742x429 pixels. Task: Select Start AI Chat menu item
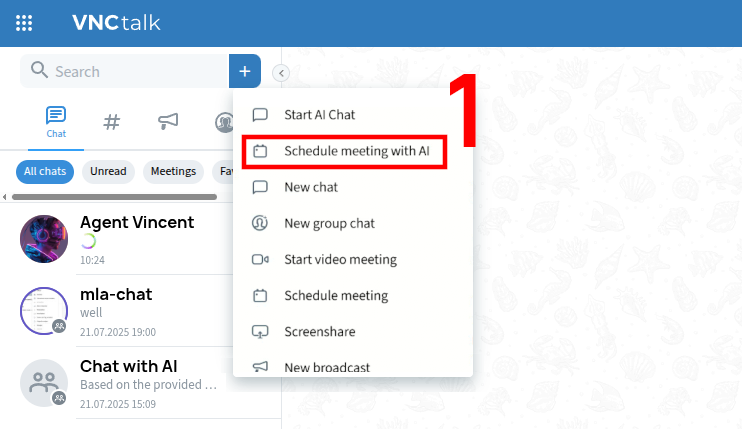point(319,115)
